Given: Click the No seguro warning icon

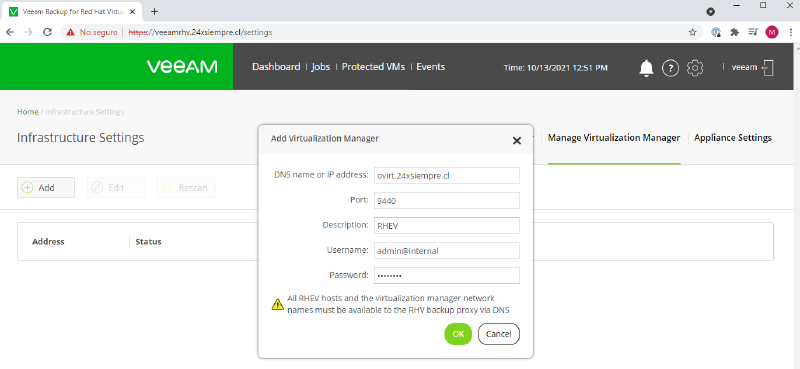Looking at the screenshot, I should pyautogui.click(x=70, y=32).
